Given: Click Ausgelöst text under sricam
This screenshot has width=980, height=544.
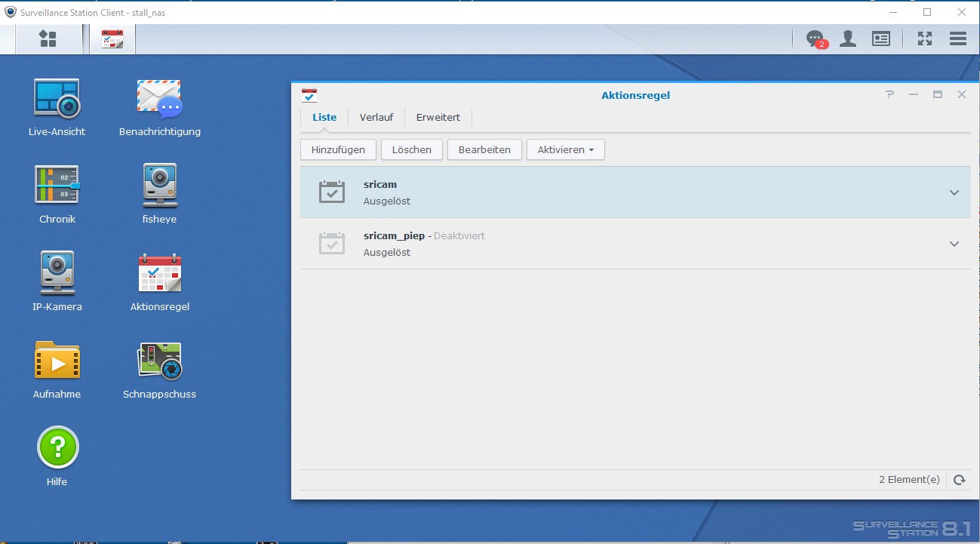Looking at the screenshot, I should [x=387, y=201].
